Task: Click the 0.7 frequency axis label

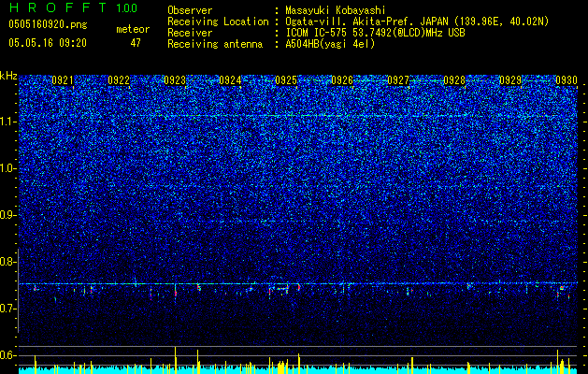Action: [x=8, y=309]
